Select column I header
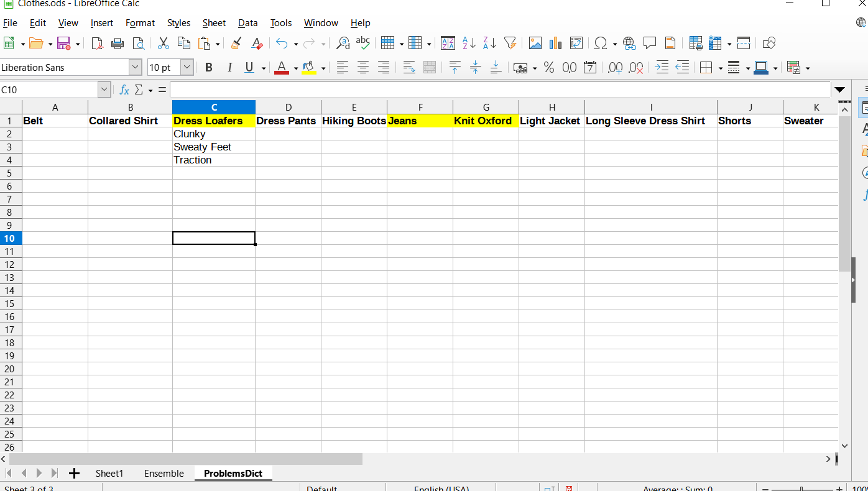This screenshot has height=491, width=868. [651, 107]
